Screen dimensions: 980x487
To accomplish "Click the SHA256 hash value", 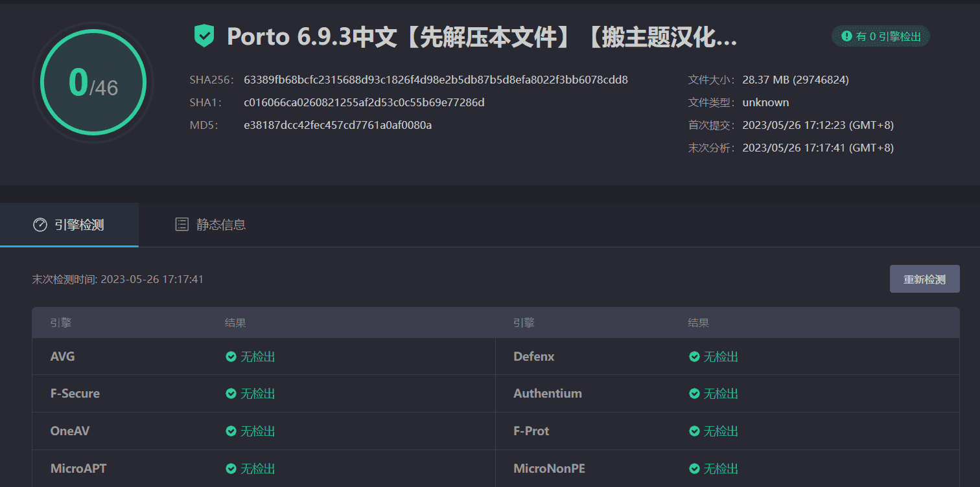I will [436, 80].
